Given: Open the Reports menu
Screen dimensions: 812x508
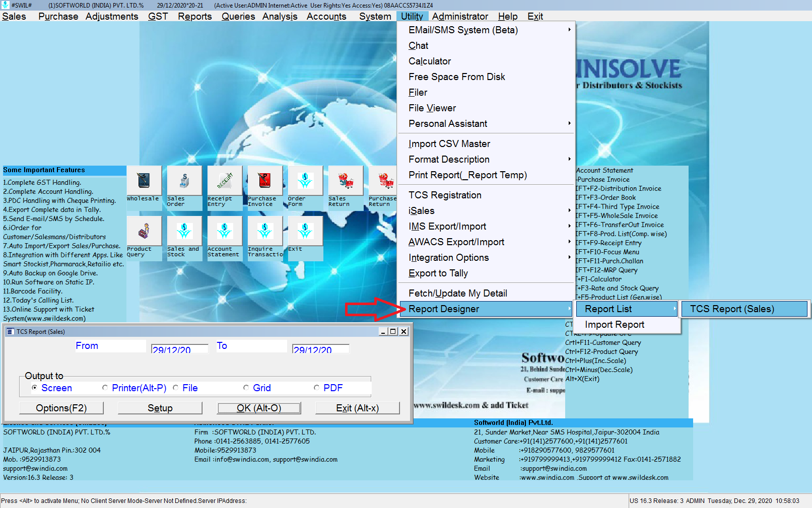Looking at the screenshot, I should point(194,16).
